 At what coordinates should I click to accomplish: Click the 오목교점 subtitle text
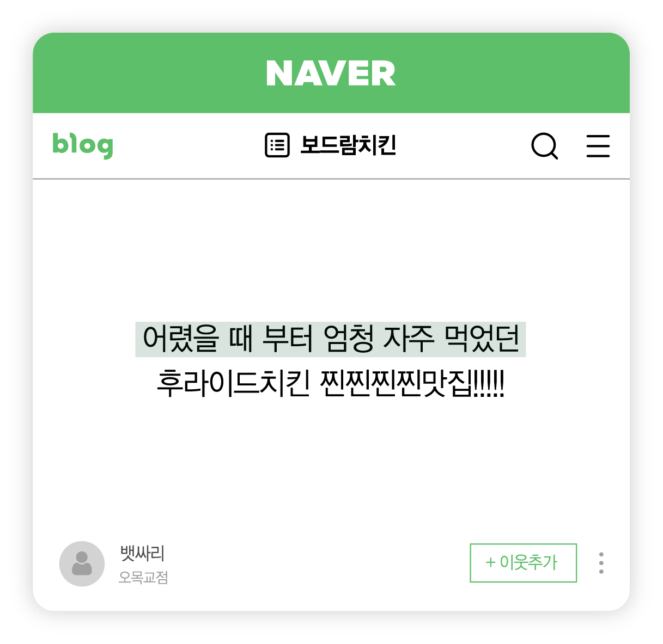[x=143, y=577]
